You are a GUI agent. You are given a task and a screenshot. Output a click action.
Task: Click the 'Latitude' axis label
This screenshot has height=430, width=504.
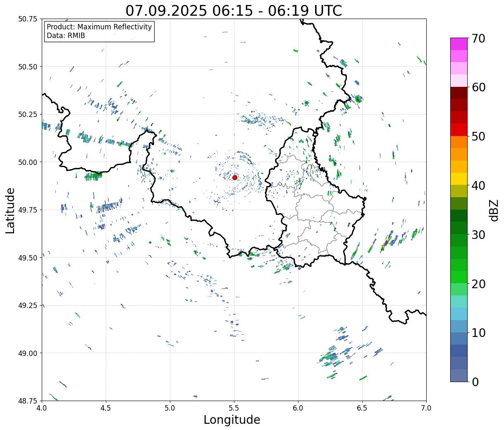[x=10, y=210]
